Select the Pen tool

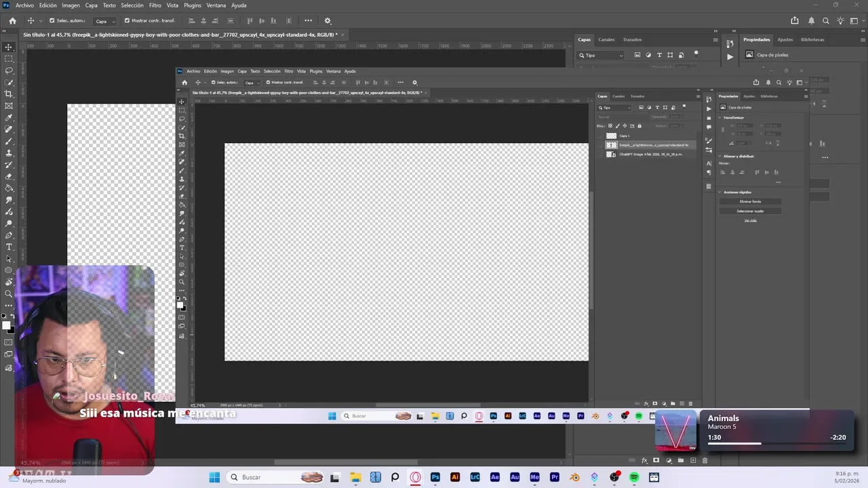pyautogui.click(x=9, y=235)
